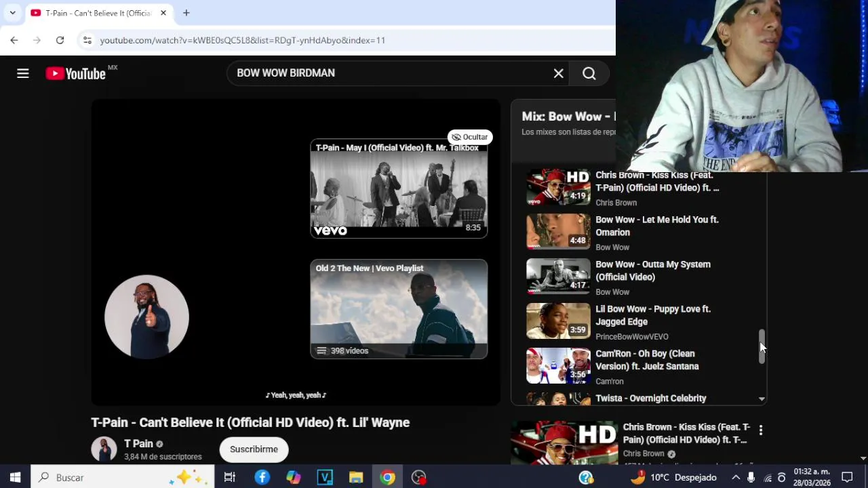This screenshot has width=868, height=488.
Task: Click the T-Pain circular channel end card
Action: [x=146, y=317]
